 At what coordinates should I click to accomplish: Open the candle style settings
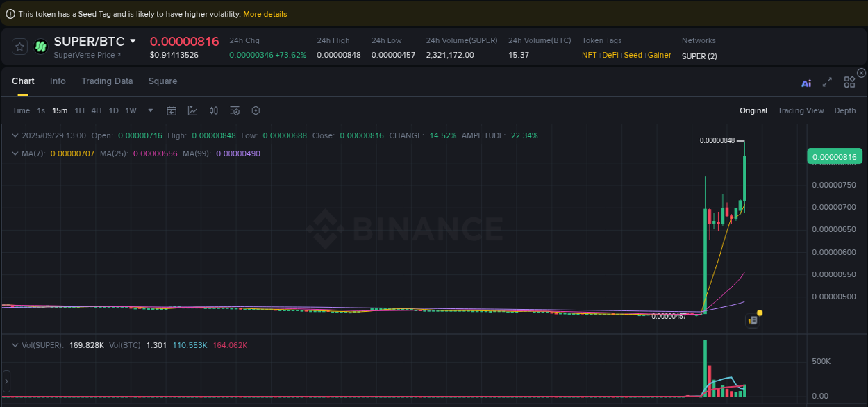point(213,110)
